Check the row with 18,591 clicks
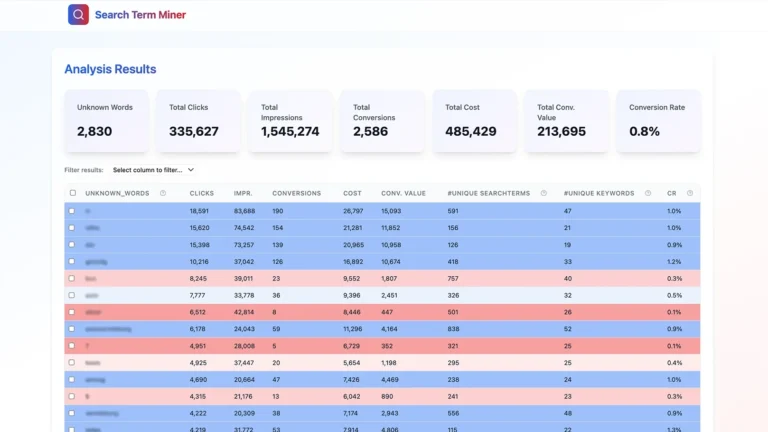The image size is (768, 432). point(72,211)
